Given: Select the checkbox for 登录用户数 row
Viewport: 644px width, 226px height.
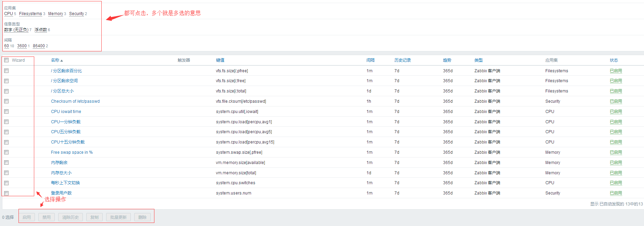Looking at the screenshot, I should (7, 193).
